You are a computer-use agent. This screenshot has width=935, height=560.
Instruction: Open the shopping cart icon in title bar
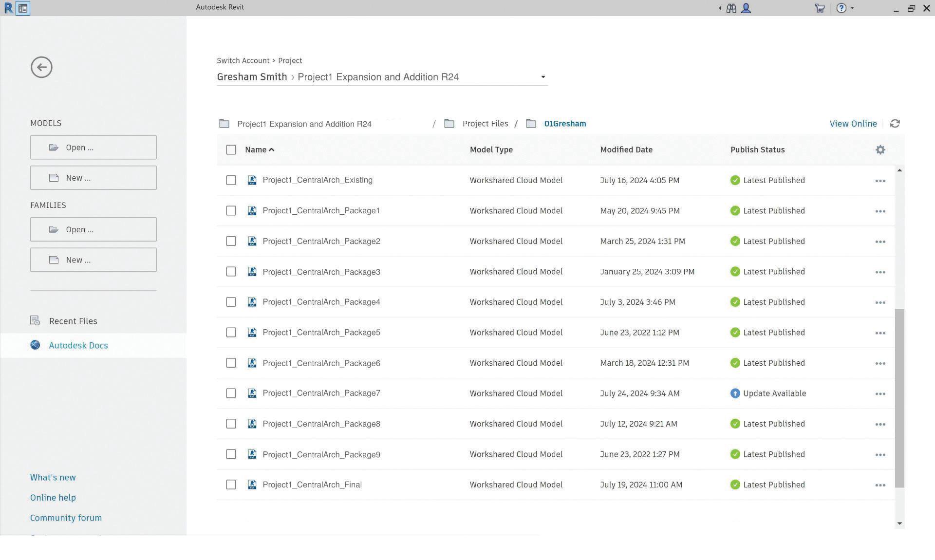click(x=820, y=8)
